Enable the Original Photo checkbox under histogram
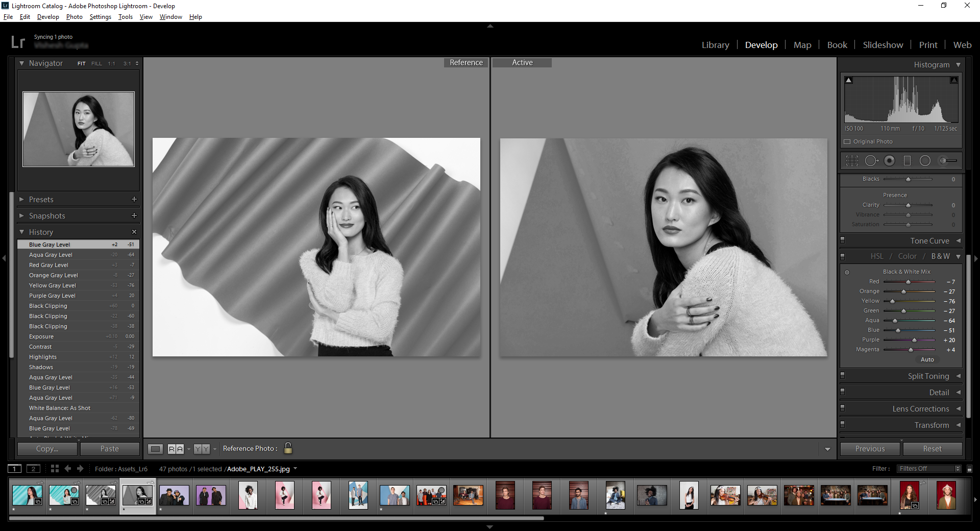980x531 pixels. (x=847, y=141)
